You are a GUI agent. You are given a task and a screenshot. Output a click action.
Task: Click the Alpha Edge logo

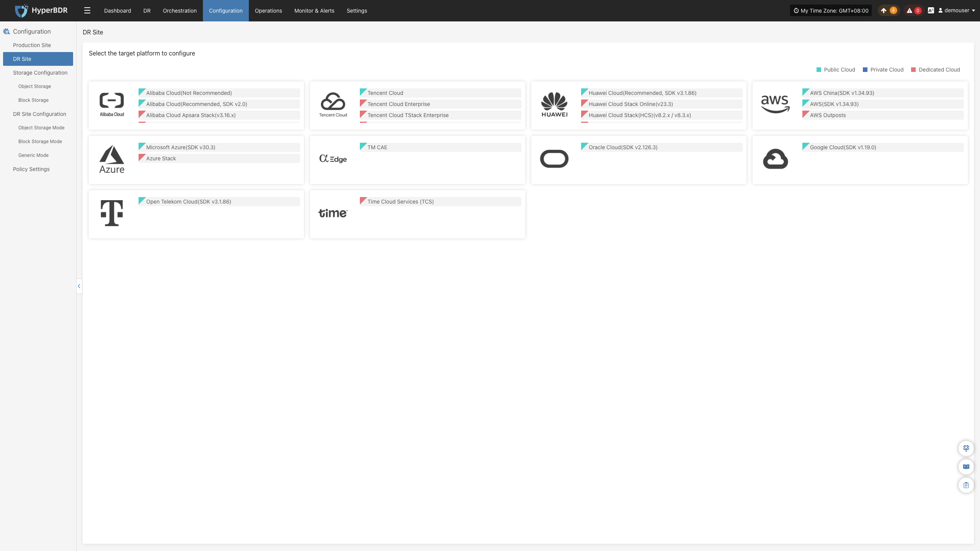(x=333, y=159)
